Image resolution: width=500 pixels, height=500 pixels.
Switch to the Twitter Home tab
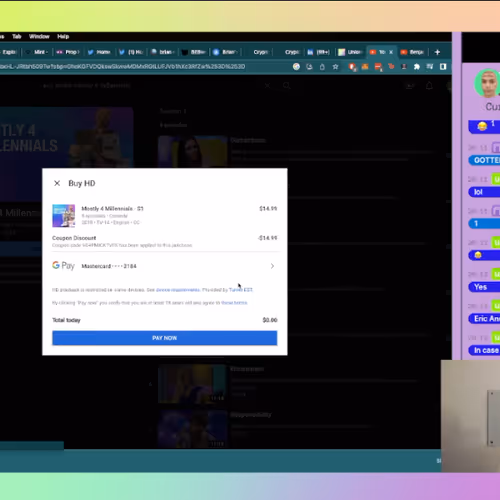tap(99, 52)
